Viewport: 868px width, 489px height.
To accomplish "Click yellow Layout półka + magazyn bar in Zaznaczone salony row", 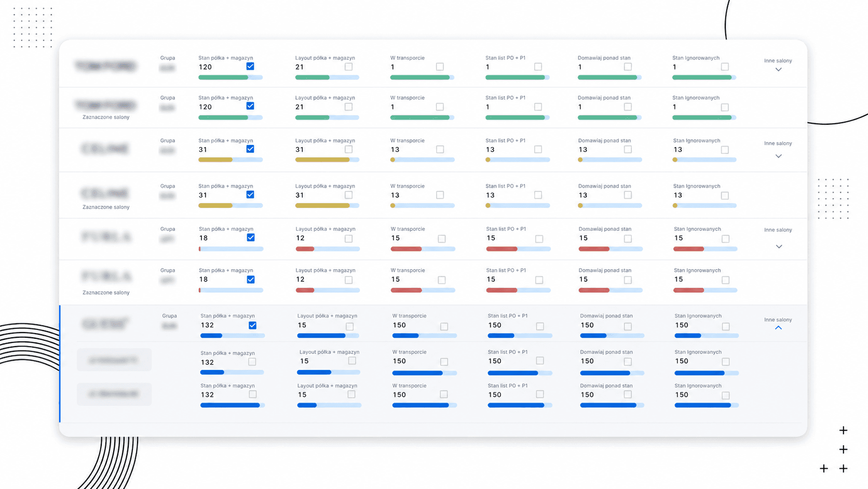I will coord(327,205).
